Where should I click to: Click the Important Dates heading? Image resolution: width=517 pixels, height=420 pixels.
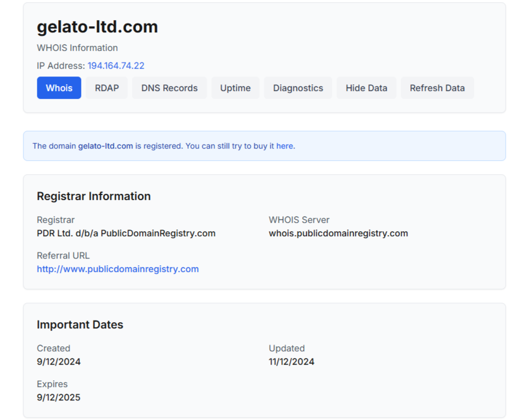tap(80, 324)
